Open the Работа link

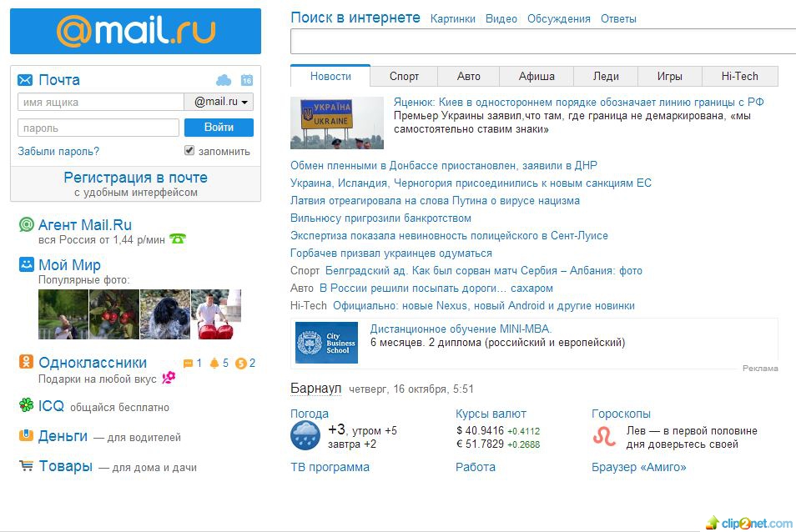coord(475,467)
